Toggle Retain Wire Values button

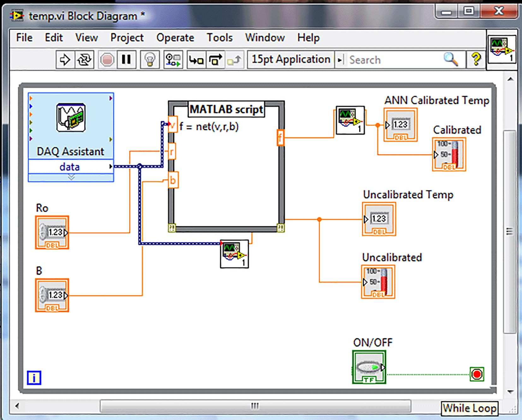point(173,60)
